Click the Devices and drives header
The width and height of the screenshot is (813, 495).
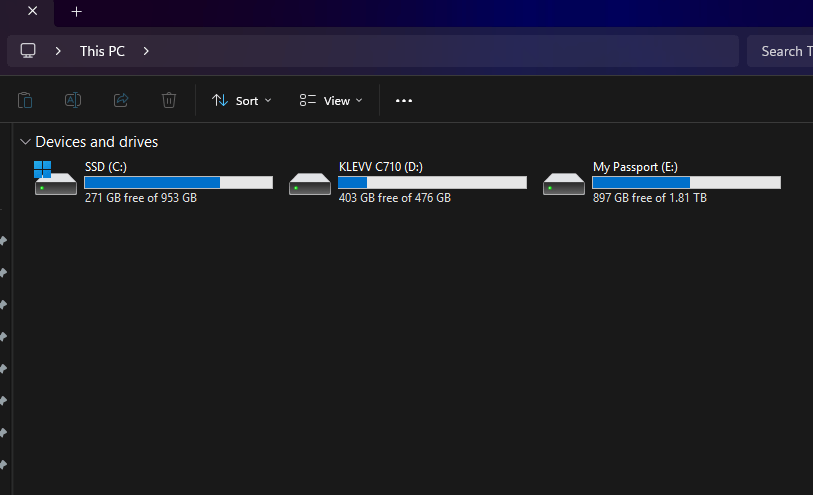pyautogui.click(x=96, y=142)
